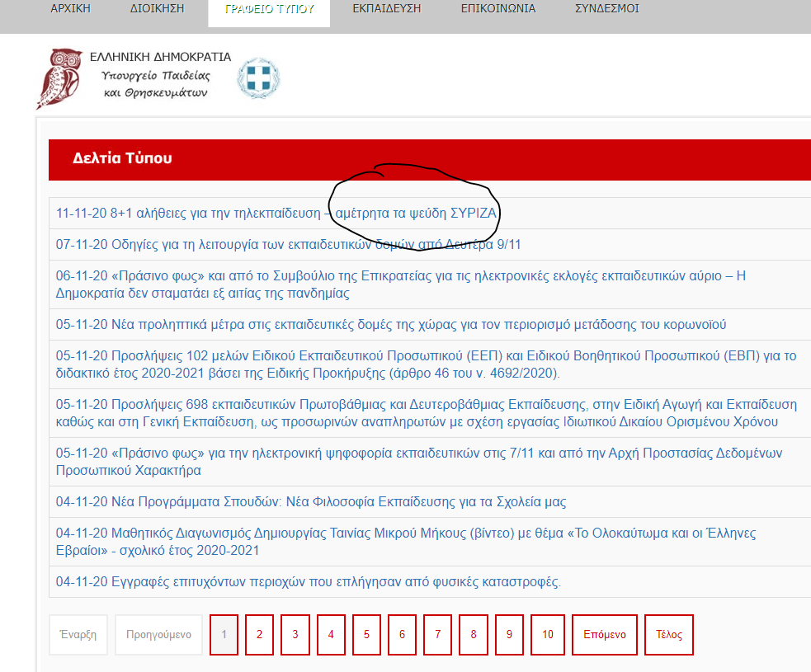The image size is (811, 672).
Task: Go to the ΕΠΙΚΟΙΝΩΝΙΑ menu item
Action: [x=497, y=9]
